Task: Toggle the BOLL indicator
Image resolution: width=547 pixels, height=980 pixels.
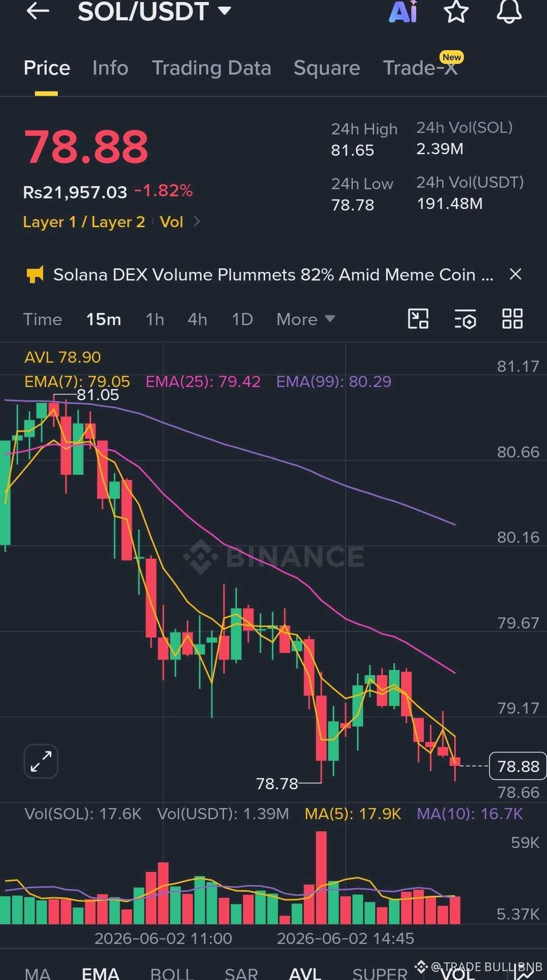Action: coord(172,973)
